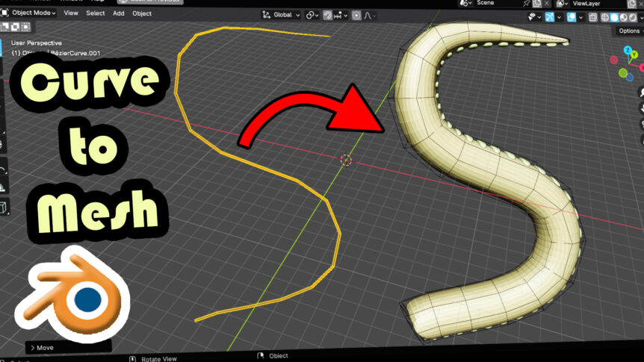Click the 'Rotate View' status bar hint
Screen dimensions: 644x362
(x=159, y=359)
